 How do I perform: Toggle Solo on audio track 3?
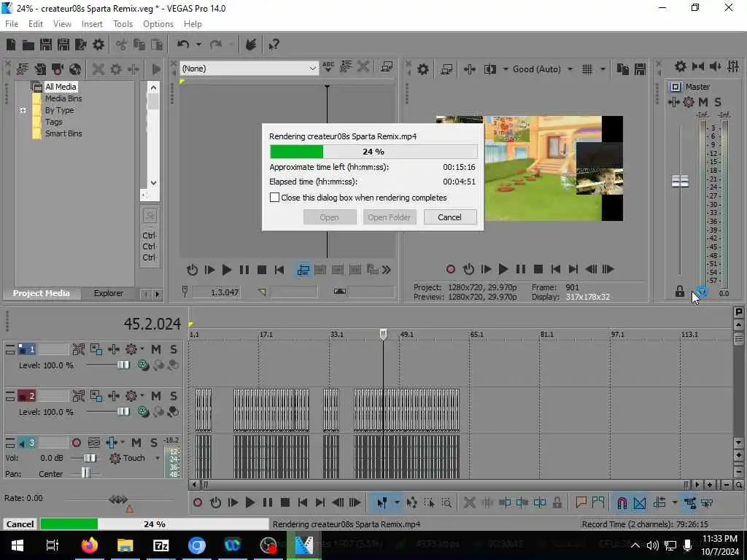click(153, 443)
